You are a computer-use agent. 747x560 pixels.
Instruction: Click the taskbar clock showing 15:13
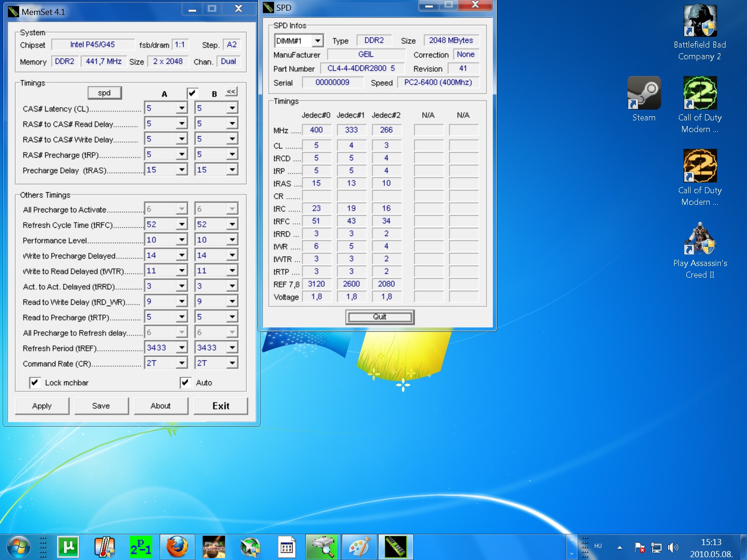[x=711, y=548]
